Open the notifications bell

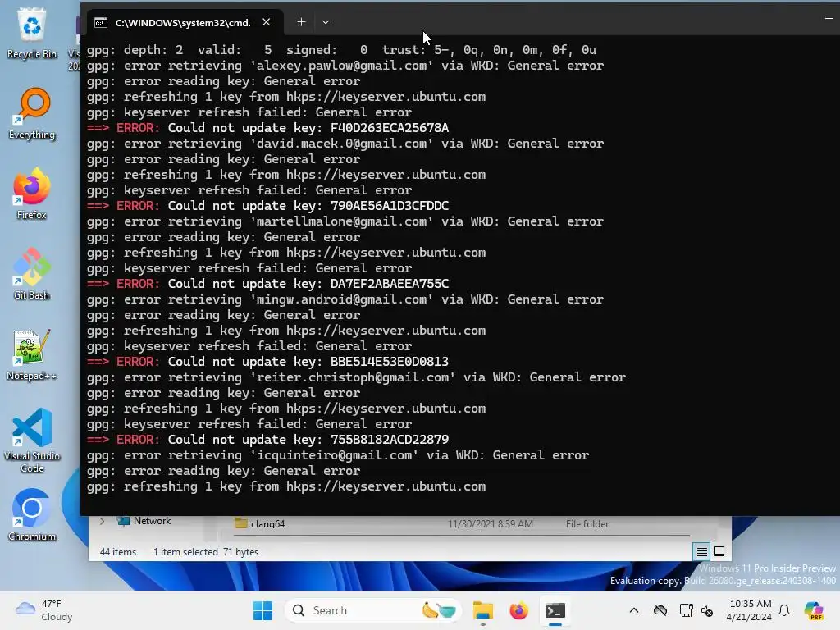click(x=784, y=610)
